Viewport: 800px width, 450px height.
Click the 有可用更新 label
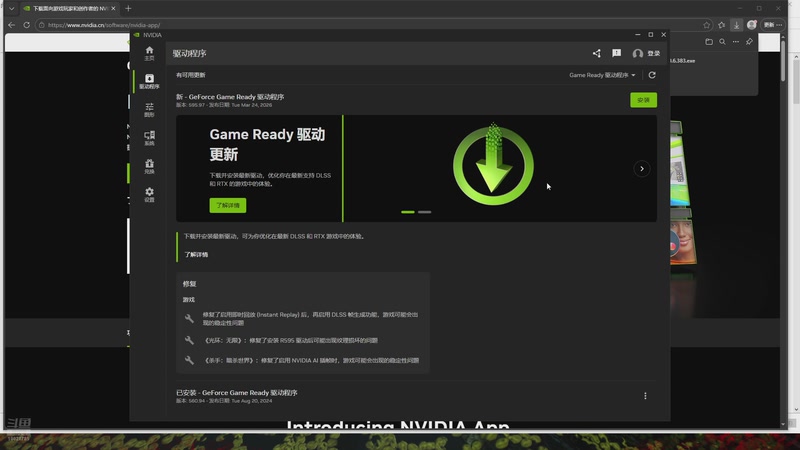[190, 75]
